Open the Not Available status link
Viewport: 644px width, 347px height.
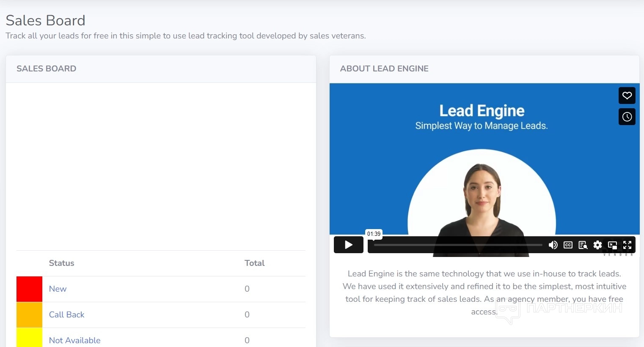(75, 341)
